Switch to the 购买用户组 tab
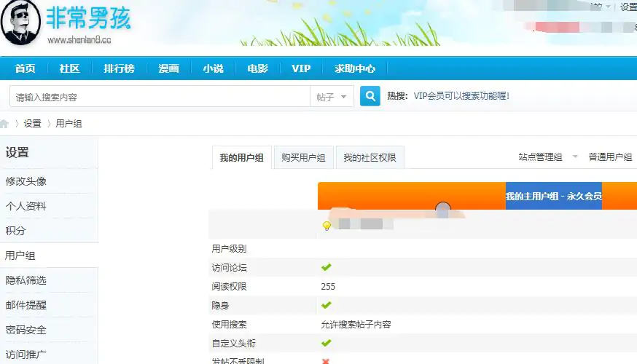Screen dimensions: 637x364 [x=303, y=157]
